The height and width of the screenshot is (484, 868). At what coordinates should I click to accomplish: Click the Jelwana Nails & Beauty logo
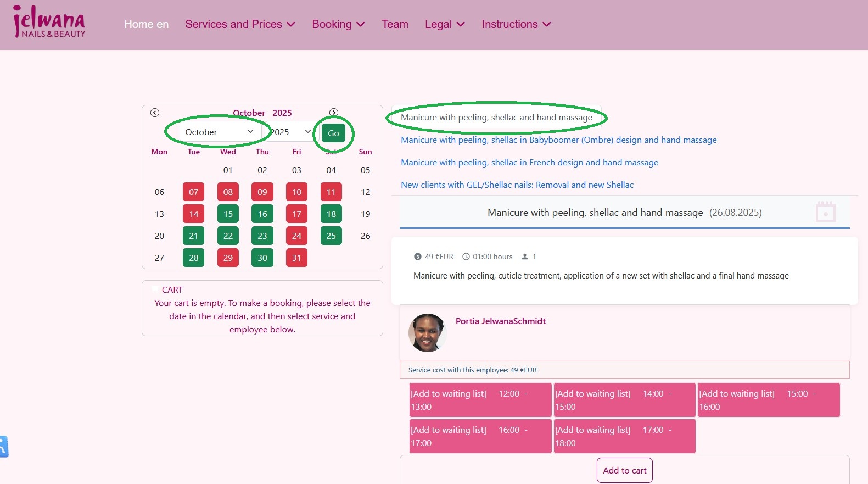(x=49, y=22)
